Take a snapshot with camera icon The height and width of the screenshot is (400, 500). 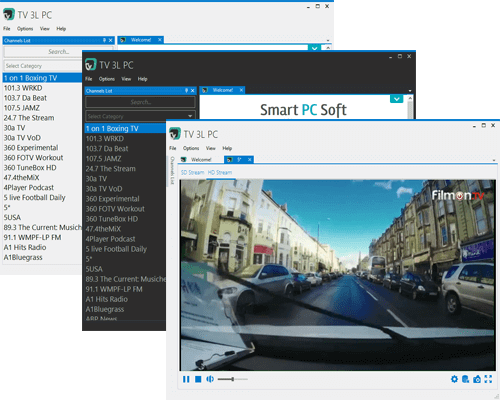point(477,379)
